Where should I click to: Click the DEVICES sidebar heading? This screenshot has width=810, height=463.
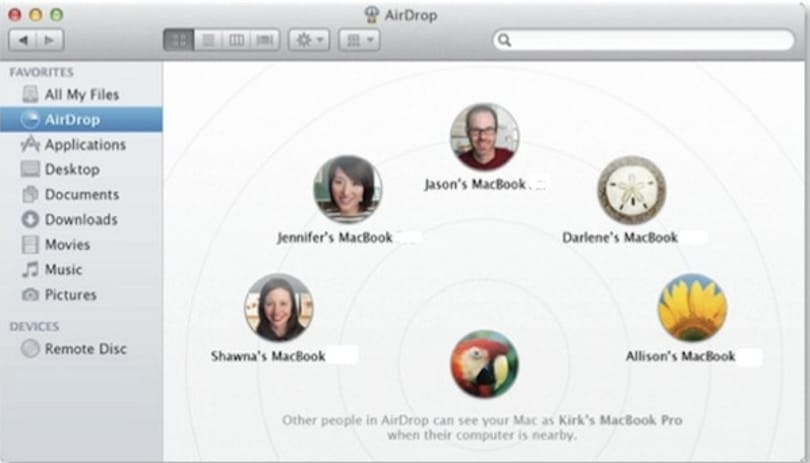34,327
